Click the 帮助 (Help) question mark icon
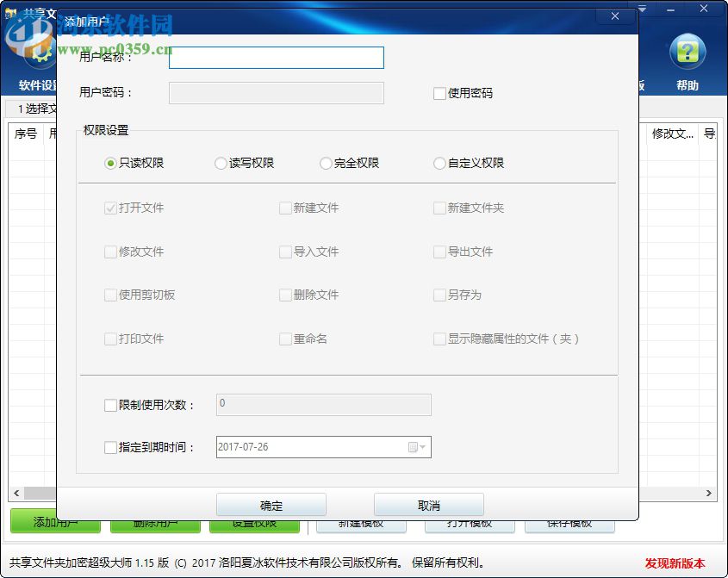This screenshot has height=578, width=728. click(687, 53)
